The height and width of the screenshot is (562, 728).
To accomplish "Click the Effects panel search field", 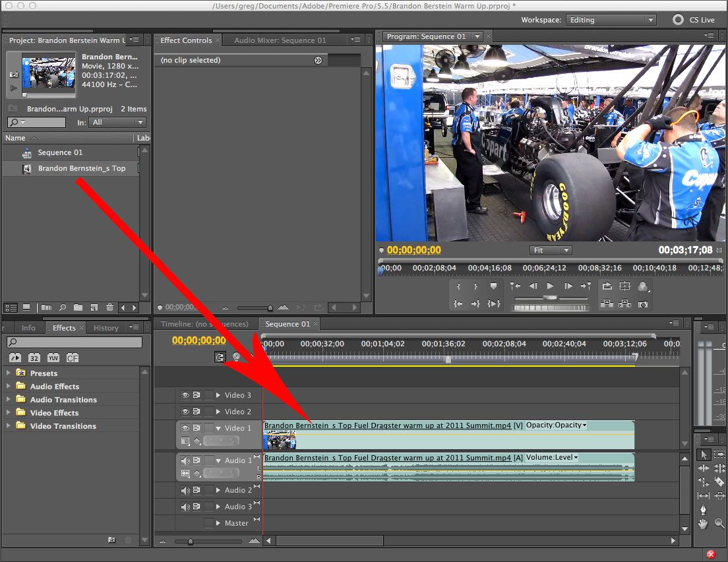I will (75, 342).
